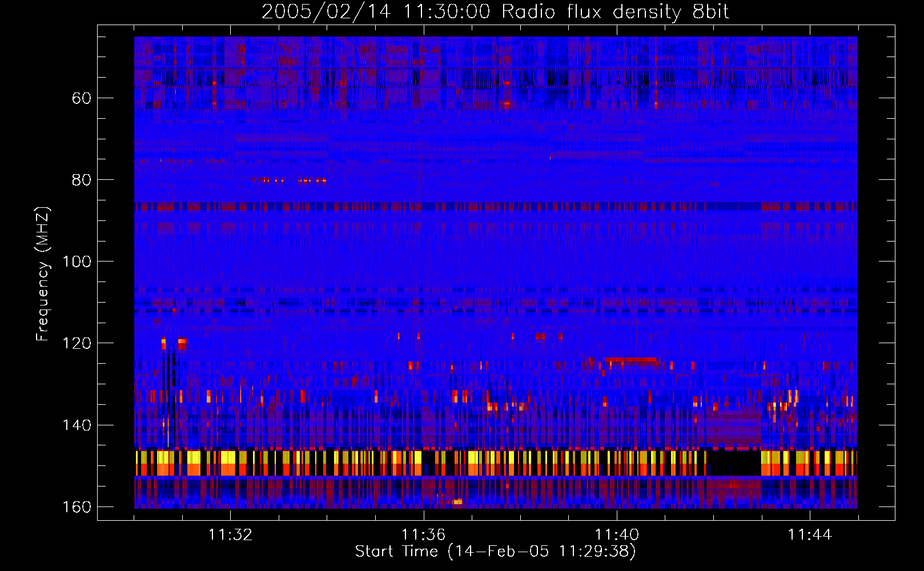Click the 140 frequency tick label
Viewport: 924px width, 571px height.
(x=77, y=425)
